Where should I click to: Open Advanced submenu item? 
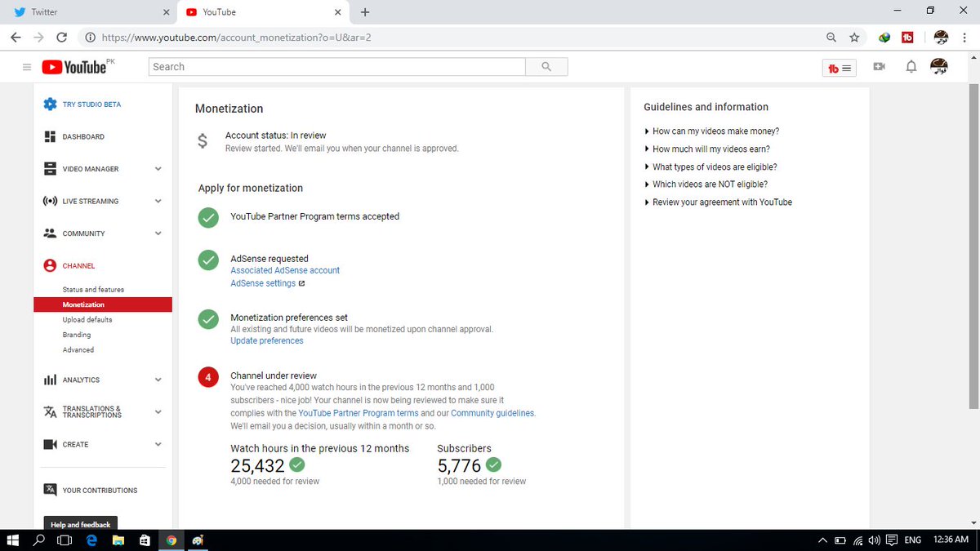point(78,350)
